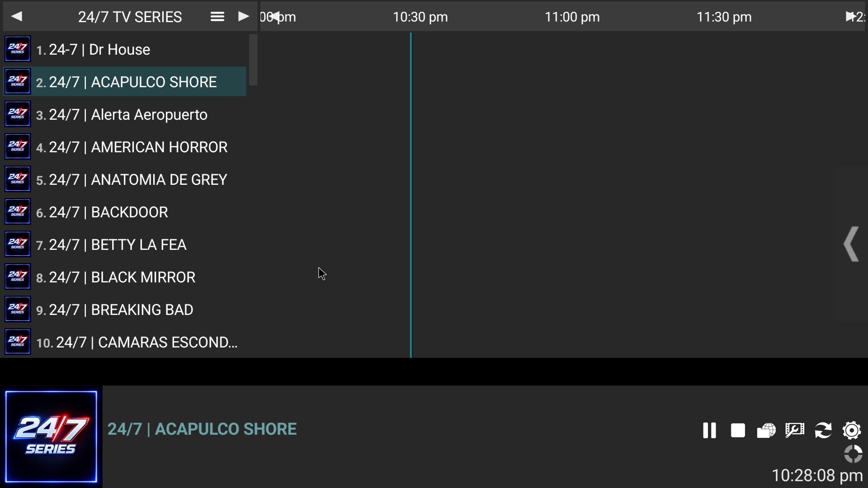
Task: Select channel 2 24/7 | ACAPULCO SHORE
Action: [x=125, y=82]
